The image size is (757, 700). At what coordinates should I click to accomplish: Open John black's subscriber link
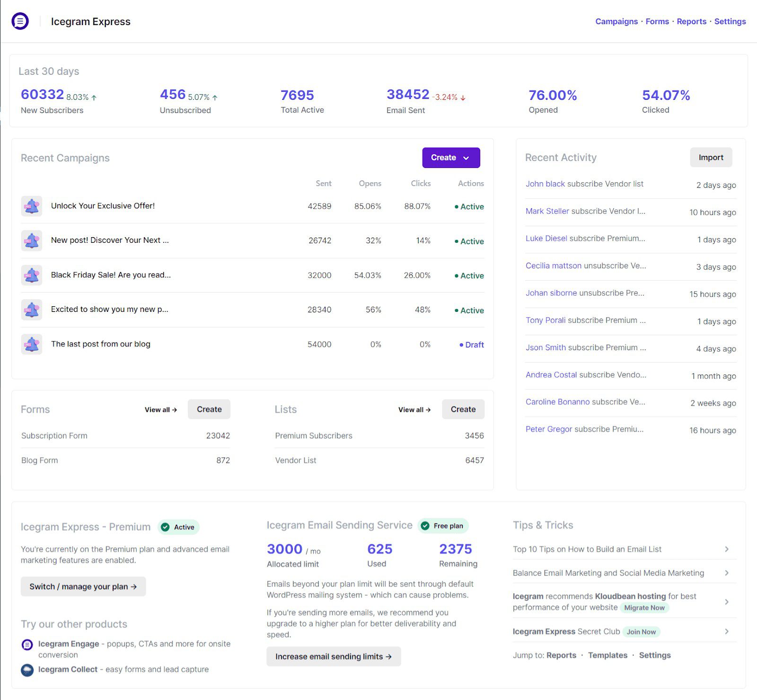[545, 184]
